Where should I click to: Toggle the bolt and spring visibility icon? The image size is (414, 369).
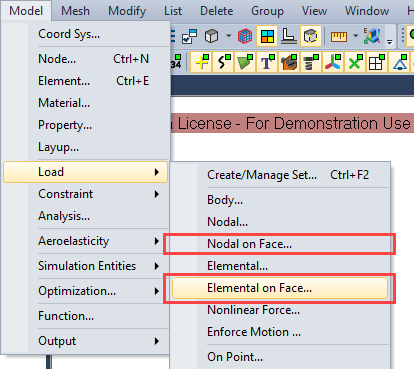pos(311,62)
